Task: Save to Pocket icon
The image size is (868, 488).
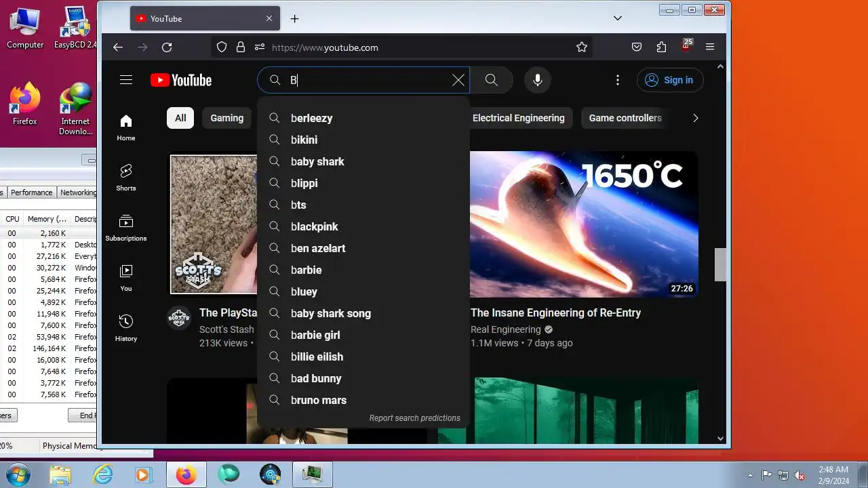Action: 637,47
